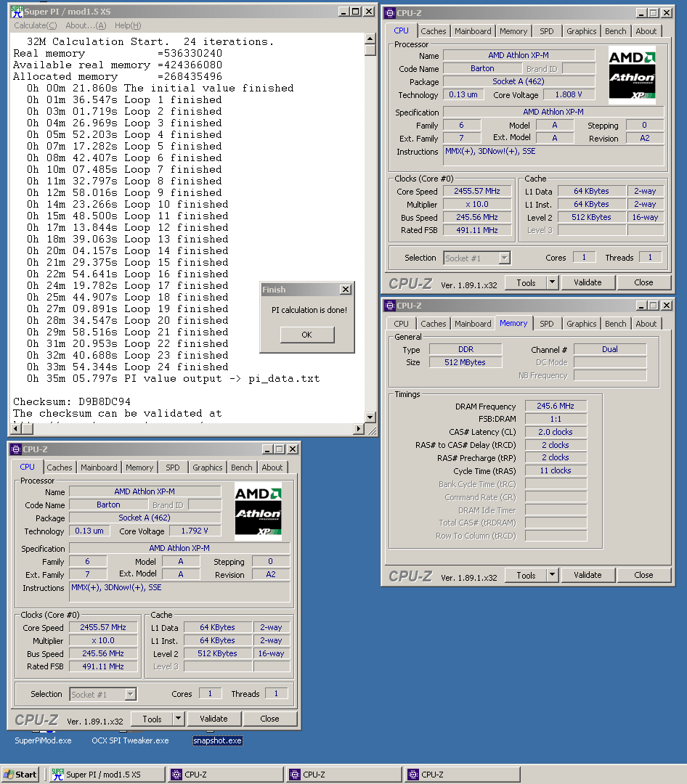687x784 pixels.
Task: Click OK in the Finish dialog
Action: click(x=307, y=335)
